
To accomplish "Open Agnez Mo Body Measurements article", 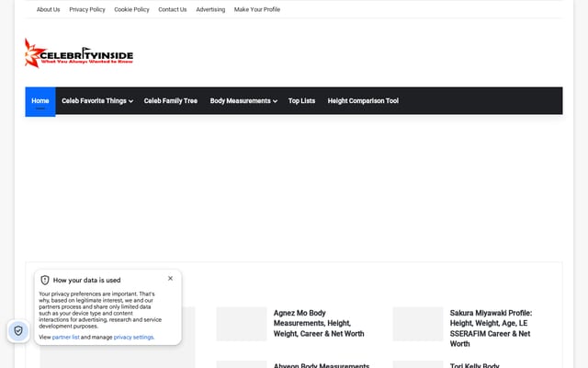I will (x=319, y=323).
